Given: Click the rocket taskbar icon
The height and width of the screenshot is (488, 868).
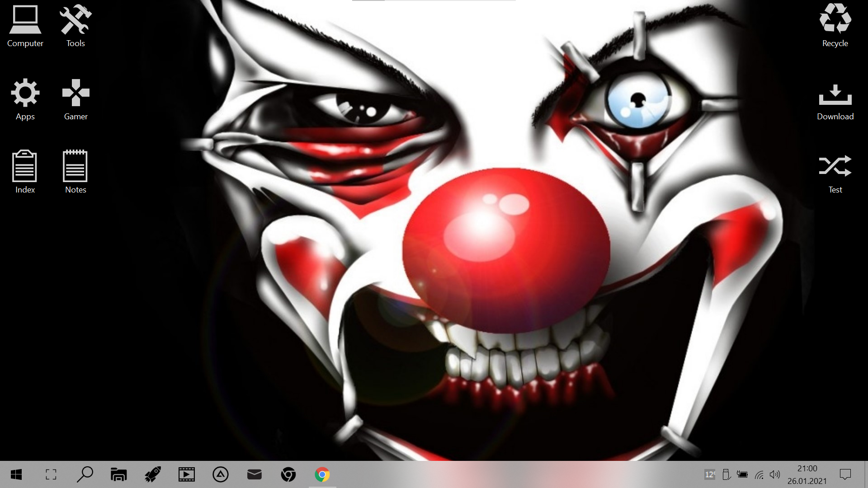Looking at the screenshot, I should (x=152, y=474).
